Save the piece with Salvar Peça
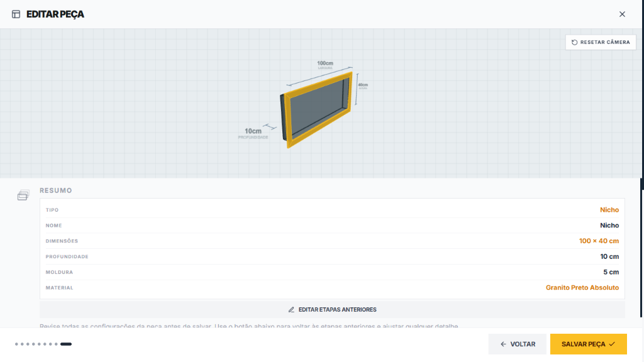Screen dimensions: 644x362 [x=588, y=344]
